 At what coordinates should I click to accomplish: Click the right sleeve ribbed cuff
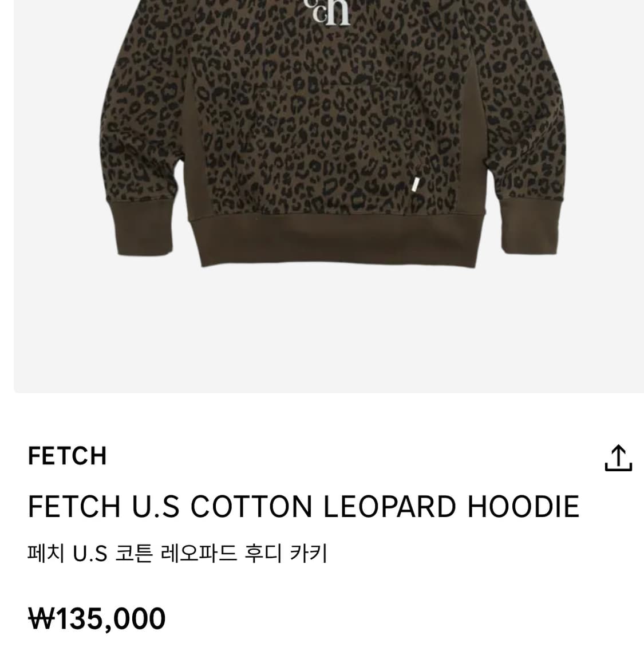(531, 224)
